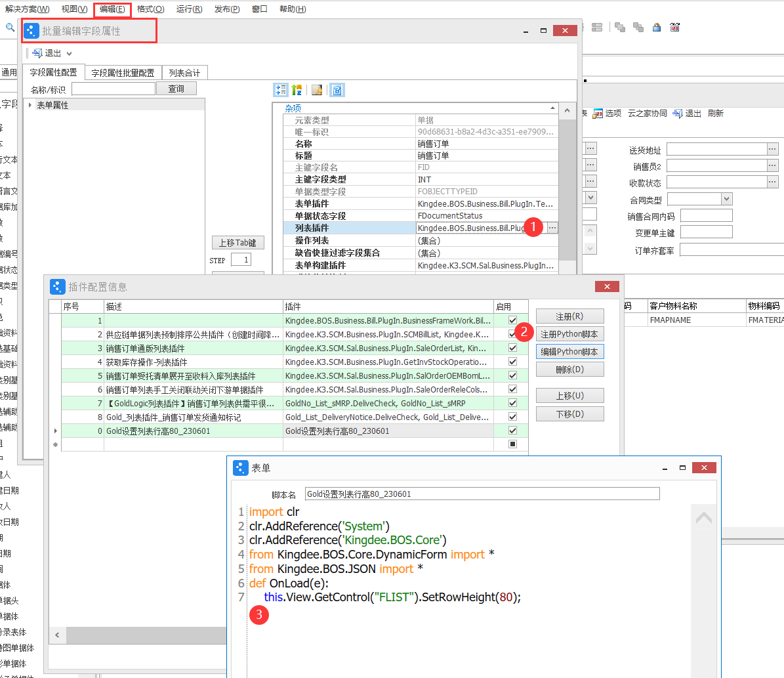
Task: Open the 格式(O) menu
Action: 150,9
